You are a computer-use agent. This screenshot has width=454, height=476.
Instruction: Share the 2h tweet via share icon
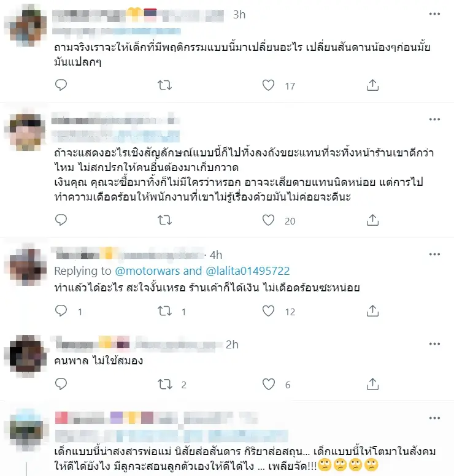(x=372, y=384)
